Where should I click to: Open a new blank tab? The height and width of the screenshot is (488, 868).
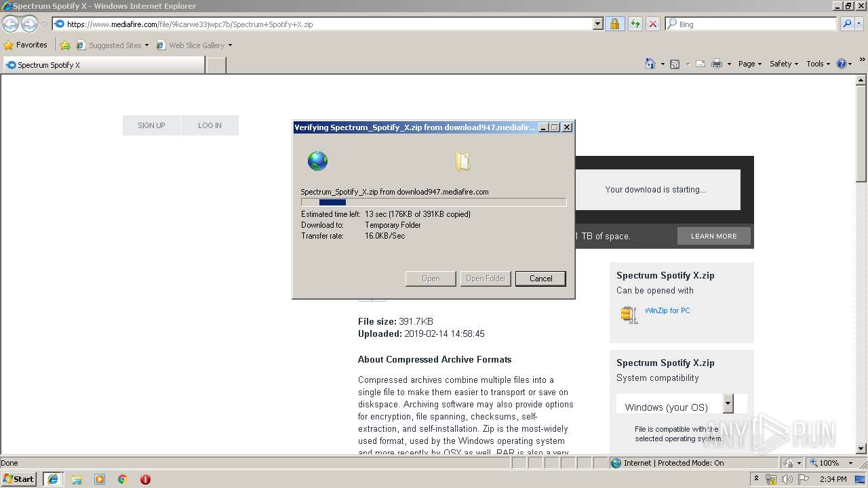click(x=216, y=65)
